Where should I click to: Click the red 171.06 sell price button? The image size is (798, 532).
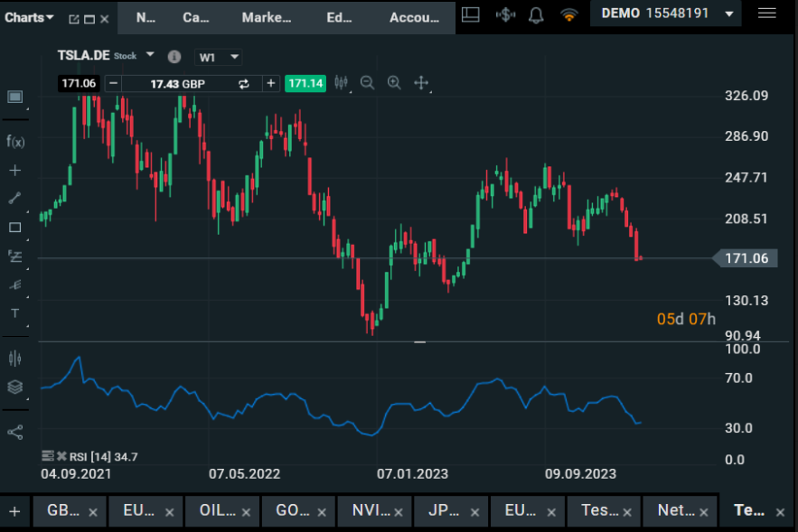[x=79, y=83]
